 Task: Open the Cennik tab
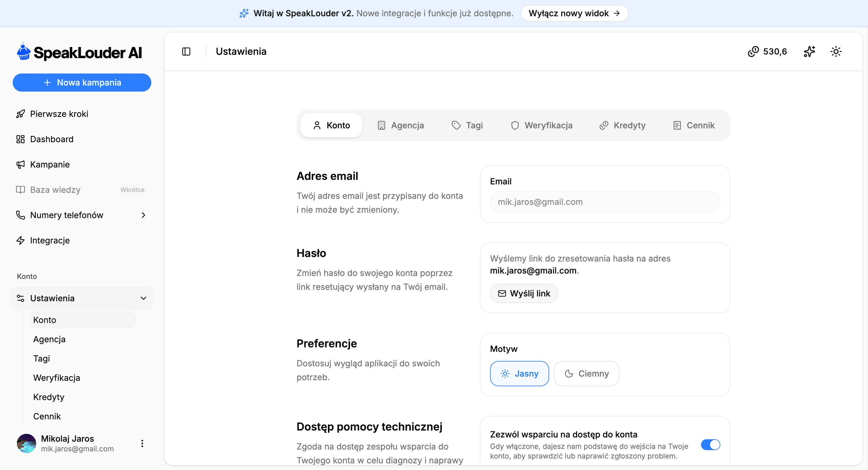click(x=694, y=125)
